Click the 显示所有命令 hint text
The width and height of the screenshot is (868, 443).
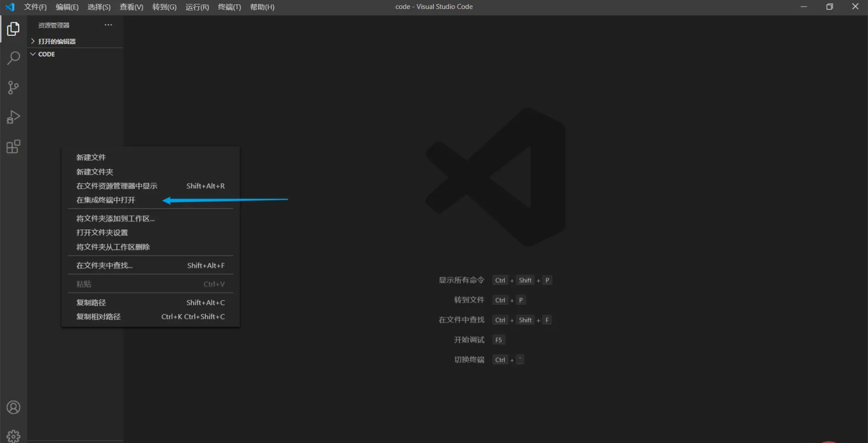point(461,280)
